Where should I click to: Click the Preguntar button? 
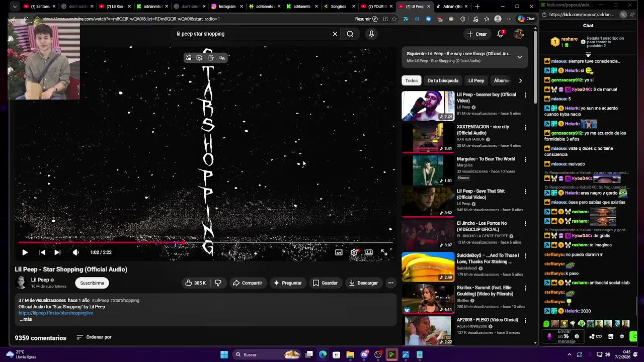click(287, 283)
